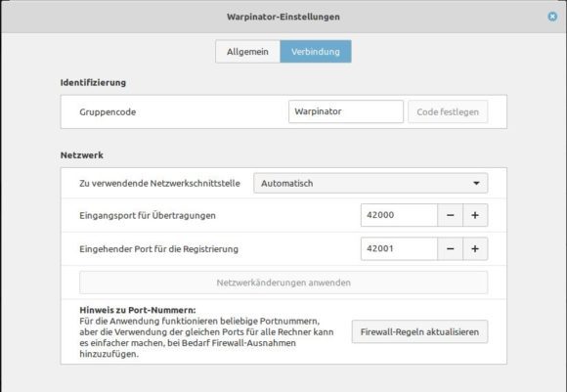Click Netzwerkänderungen anwenden button

[283, 283]
